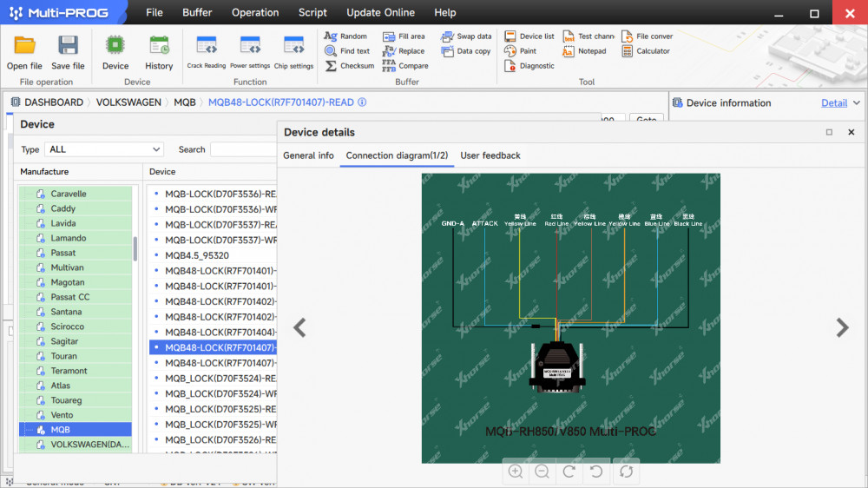The width and height of the screenshot is (868, 488).
Task: Select first MQB-LOCK(D70F3536) device row
Action: (x=214, y=194)
